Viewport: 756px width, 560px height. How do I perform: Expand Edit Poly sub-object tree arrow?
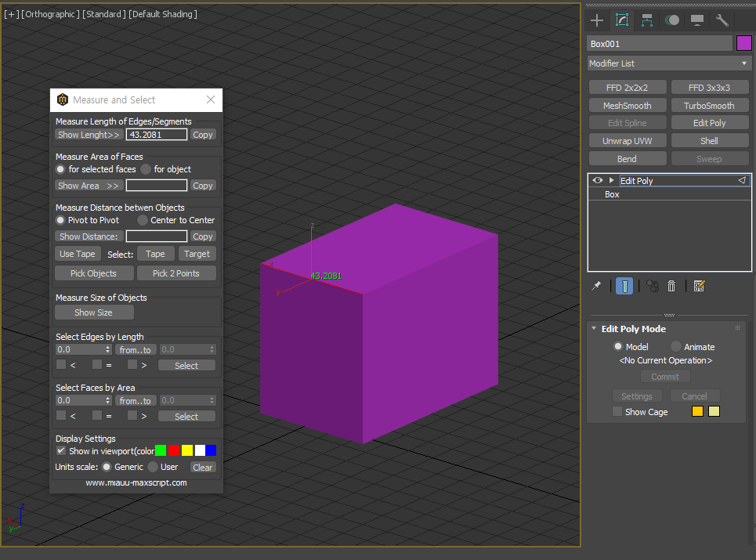point(611,180)
